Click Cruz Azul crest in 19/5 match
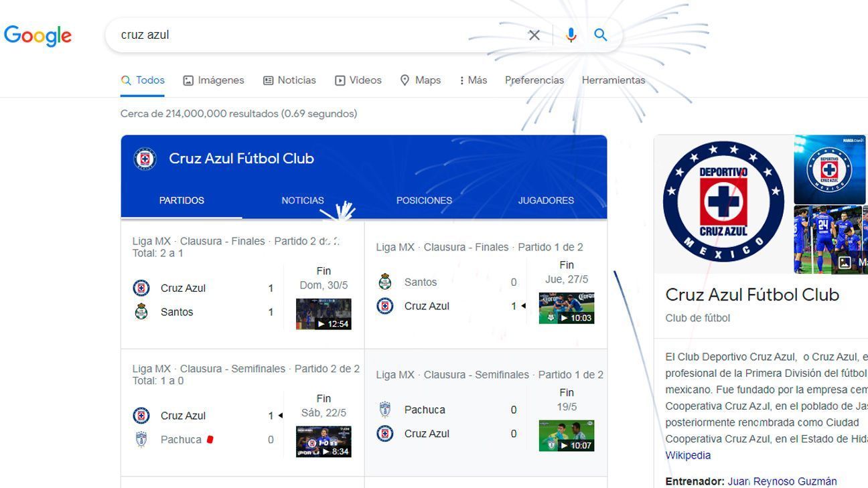868x488 pixels. pyautogui.click(x=385, y=434)
